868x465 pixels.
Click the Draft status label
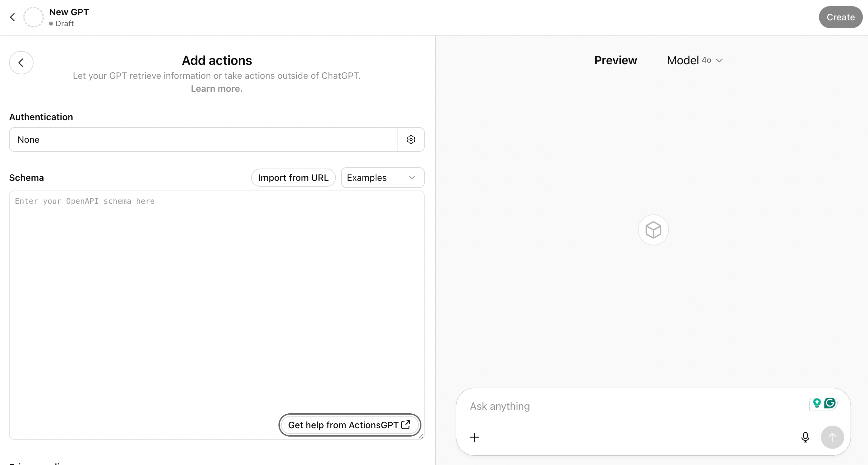(64, 24)
